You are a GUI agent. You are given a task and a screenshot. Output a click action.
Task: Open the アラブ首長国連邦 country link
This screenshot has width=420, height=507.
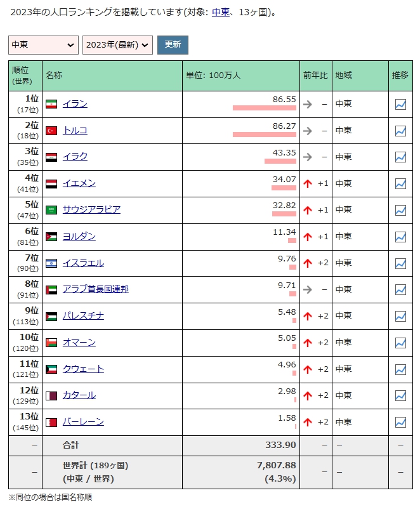pos(95,289)
